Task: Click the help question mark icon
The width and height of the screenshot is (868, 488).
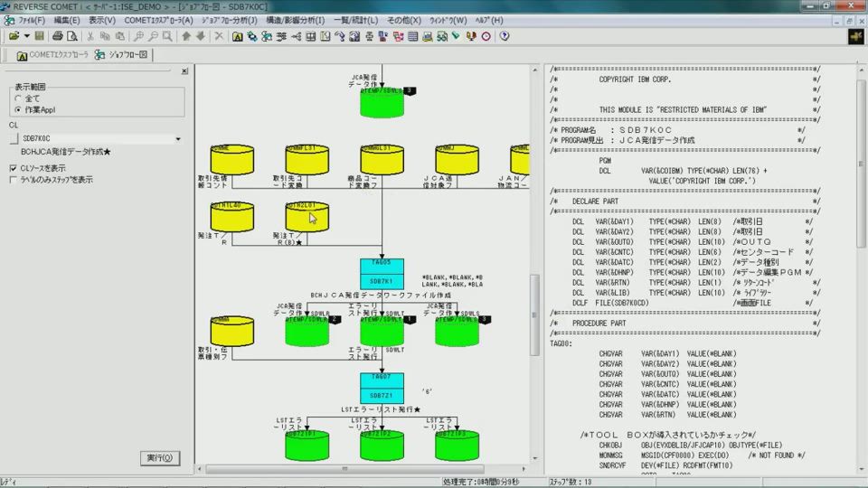Action: pos(504,36)
